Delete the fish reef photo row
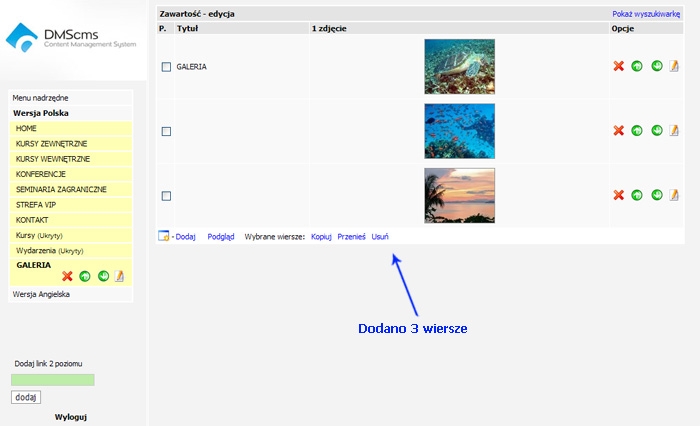The image size is (700, 426). pos(618,130)
